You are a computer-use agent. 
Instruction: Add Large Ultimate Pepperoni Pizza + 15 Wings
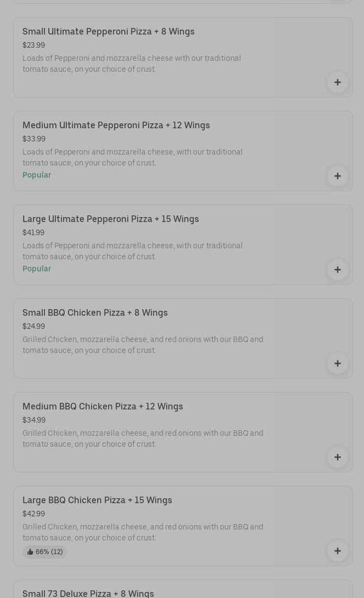coord(337,270)
